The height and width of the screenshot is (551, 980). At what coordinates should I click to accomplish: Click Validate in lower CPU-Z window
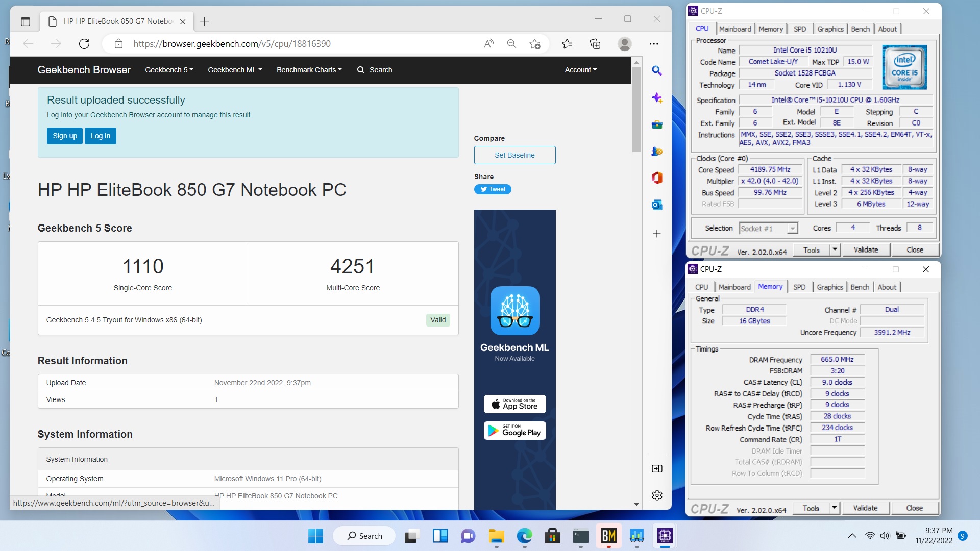point(865,508)
